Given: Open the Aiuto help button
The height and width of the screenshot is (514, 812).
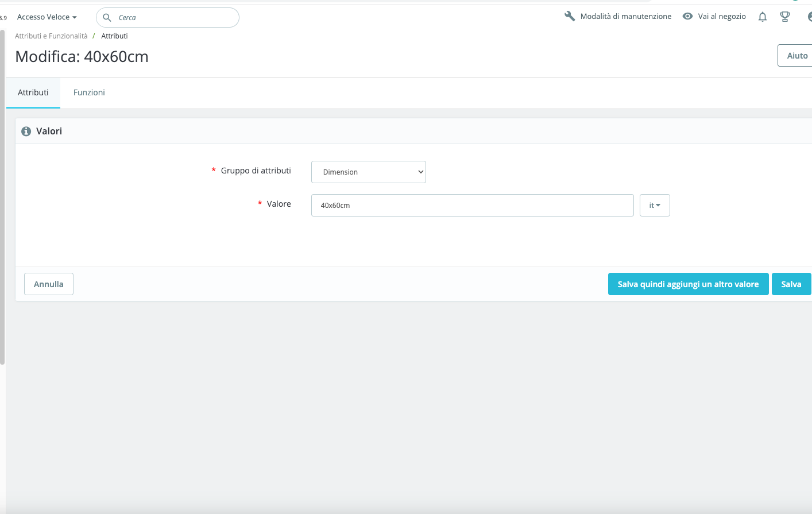Looking at the screenshot, I should 796,56.
